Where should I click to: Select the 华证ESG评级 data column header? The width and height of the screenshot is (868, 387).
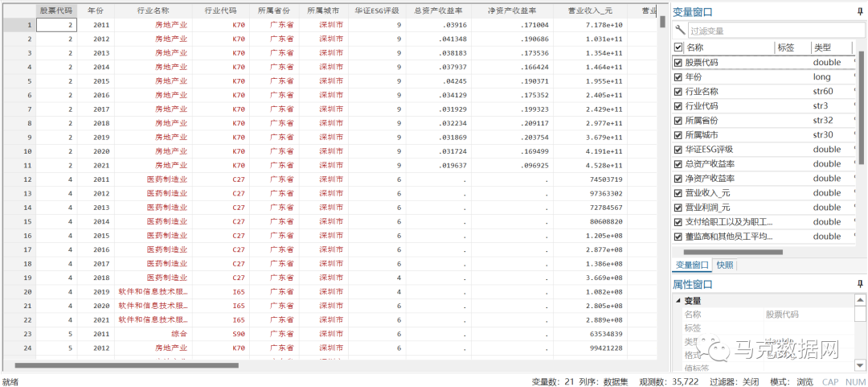(x=377, y=10)
